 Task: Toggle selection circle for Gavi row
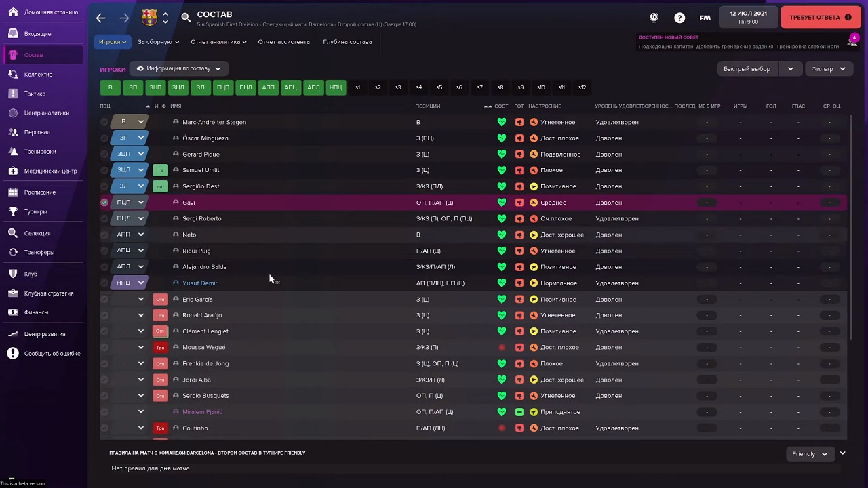[x=104, y=203]
